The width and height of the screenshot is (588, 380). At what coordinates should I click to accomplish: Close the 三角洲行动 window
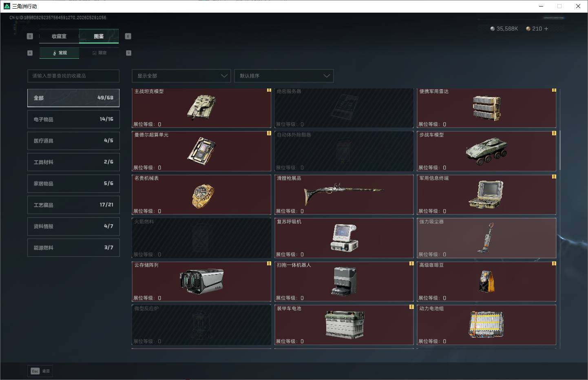[578, 6]
